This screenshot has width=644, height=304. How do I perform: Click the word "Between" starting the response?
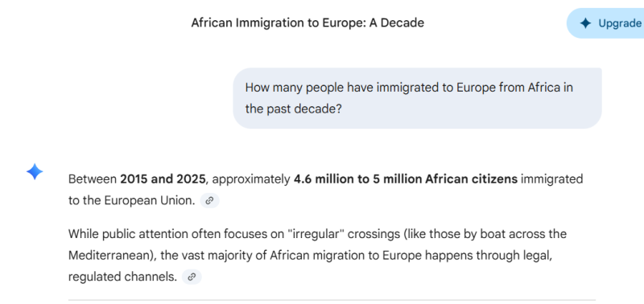(x=93, y=179)
